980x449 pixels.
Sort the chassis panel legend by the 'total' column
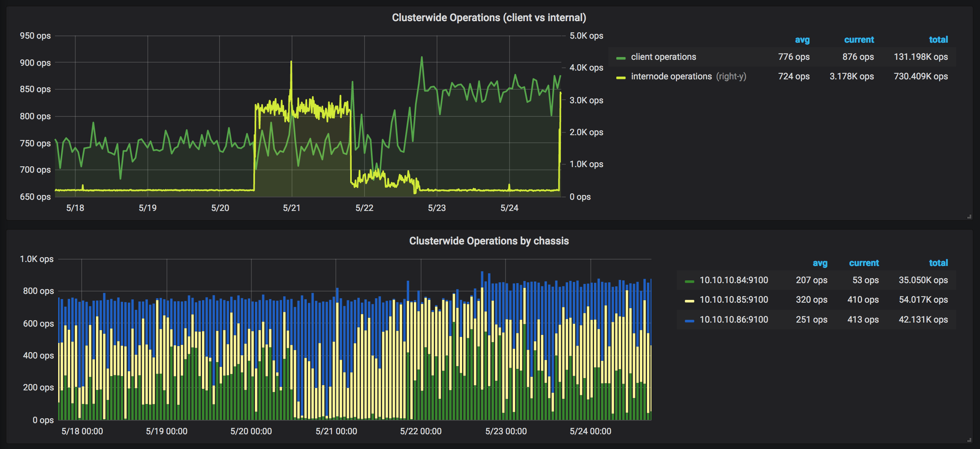[938, 263]
